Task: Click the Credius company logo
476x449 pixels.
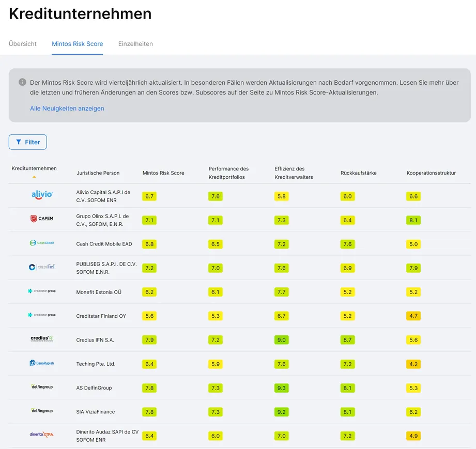Action: click(x=42, y=339)
